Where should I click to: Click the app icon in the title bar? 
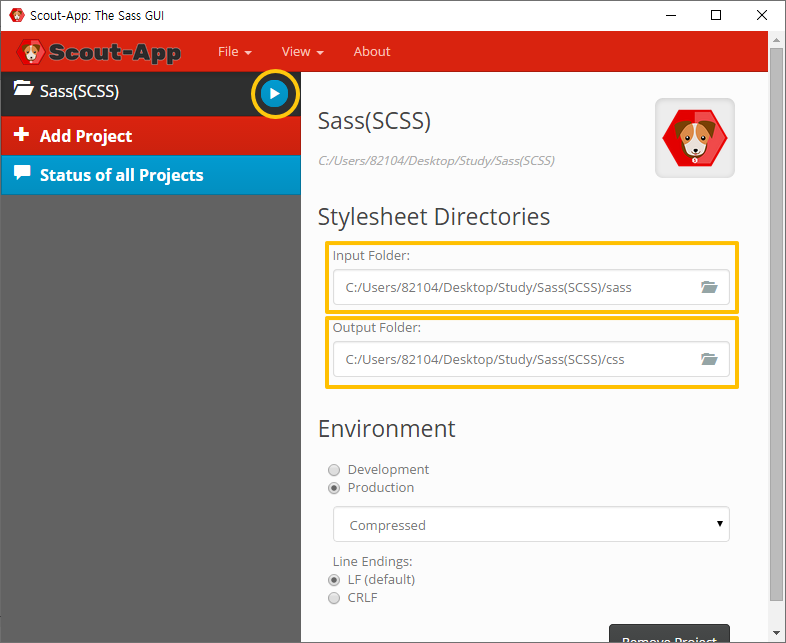point(17,15)
